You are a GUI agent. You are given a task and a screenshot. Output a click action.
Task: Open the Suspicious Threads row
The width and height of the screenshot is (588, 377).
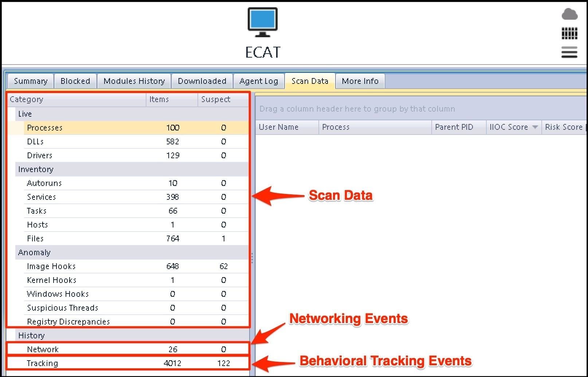(x=136, y=308)
